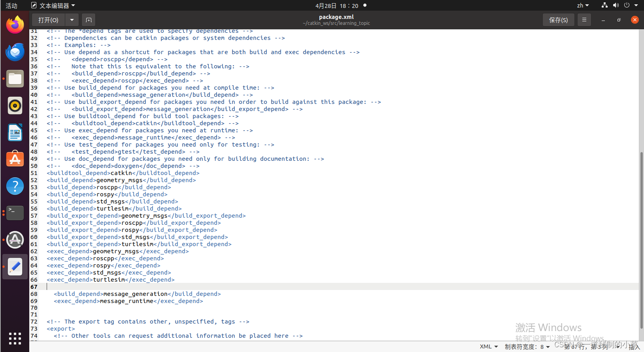Create a new document tab icon
The width and height of the screenshot is (644, 352).
pos(89,20)
